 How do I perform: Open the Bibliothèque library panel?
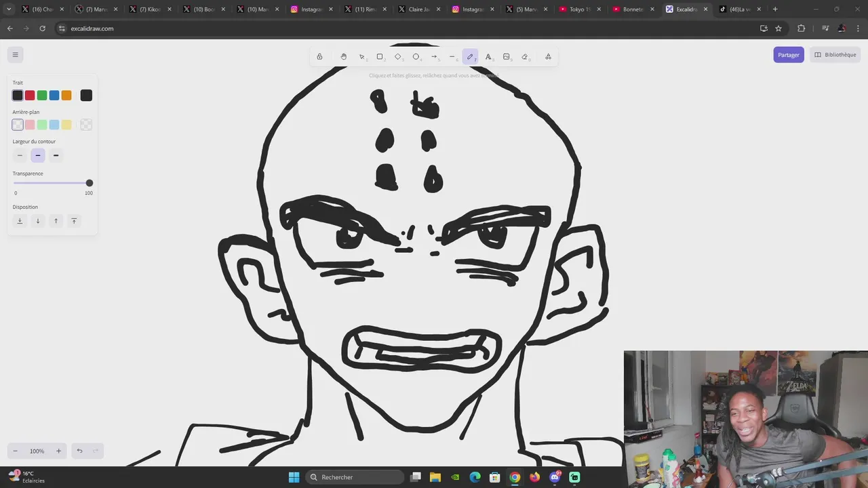pos(835,55)
